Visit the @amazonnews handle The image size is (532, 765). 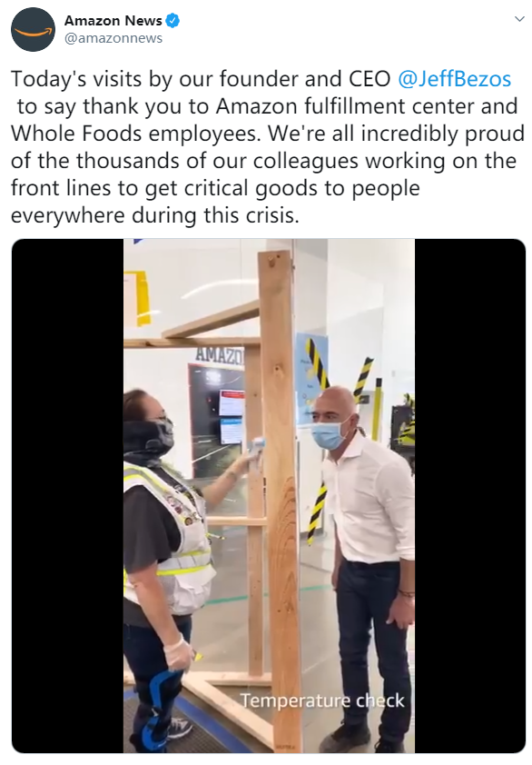(x=113, y=38)
